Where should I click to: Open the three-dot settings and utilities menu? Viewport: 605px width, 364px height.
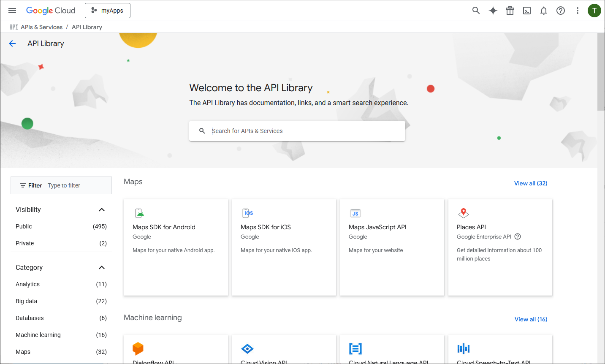pyautogui.click(x=578, y=11)
